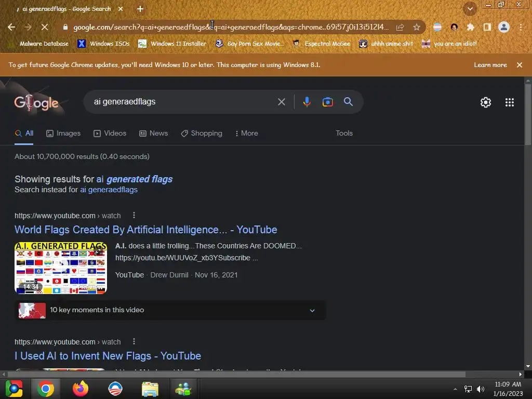
Task: Open Google quick settings gear
Action: [x=486, y=102]
